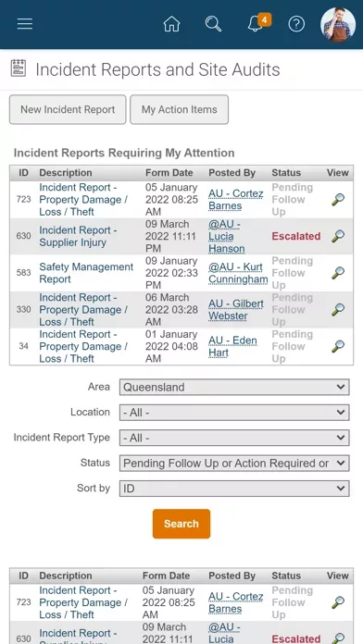Viewport: 363px width, 644px height.
Task: View escalated report 630 magnifier icon
Action: click(338, 236)
